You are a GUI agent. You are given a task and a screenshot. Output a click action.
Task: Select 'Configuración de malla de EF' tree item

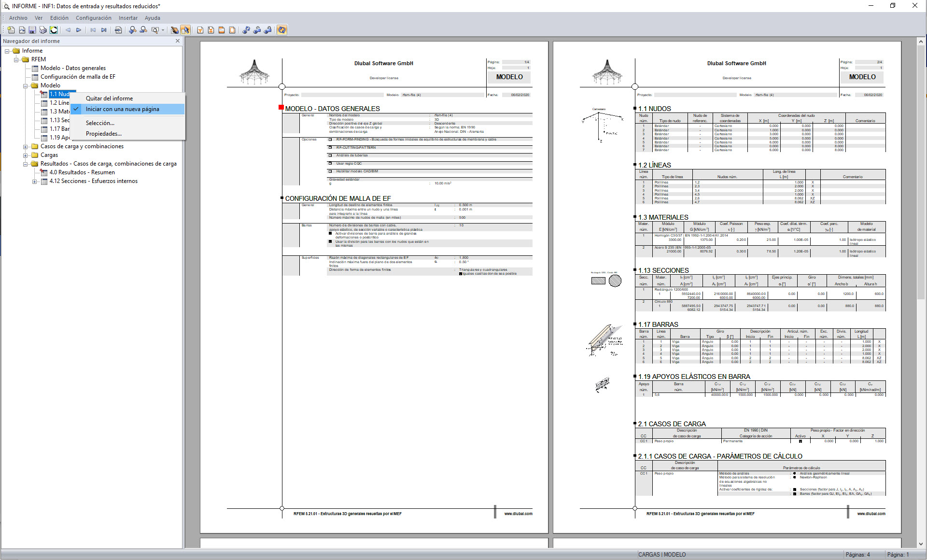pos(78,77)
